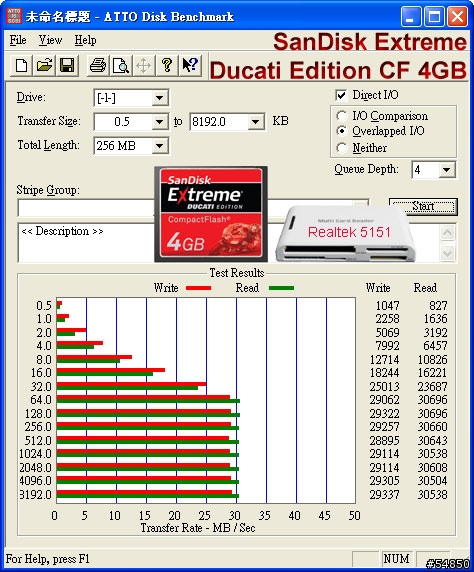Image resolution: width=474 pixels, height=572 pixels.
Task: Click the move arrows toolbar icon
Action: 143,66
